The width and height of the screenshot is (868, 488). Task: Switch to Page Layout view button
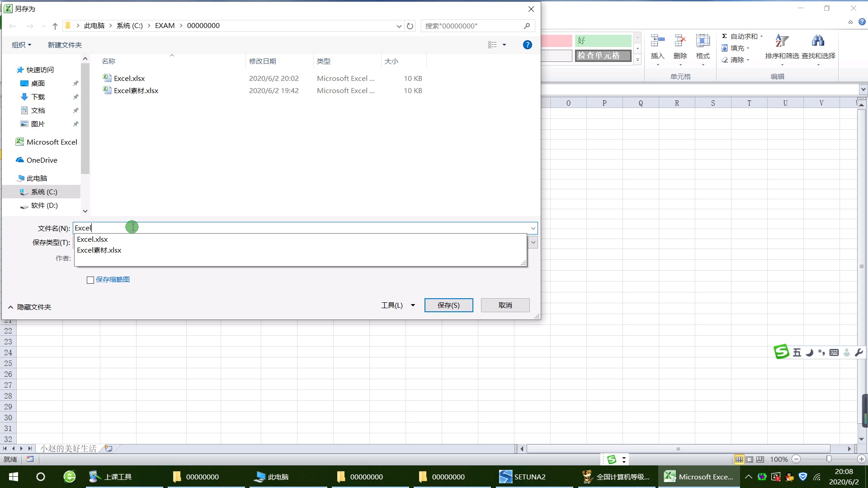pos(750,459)
